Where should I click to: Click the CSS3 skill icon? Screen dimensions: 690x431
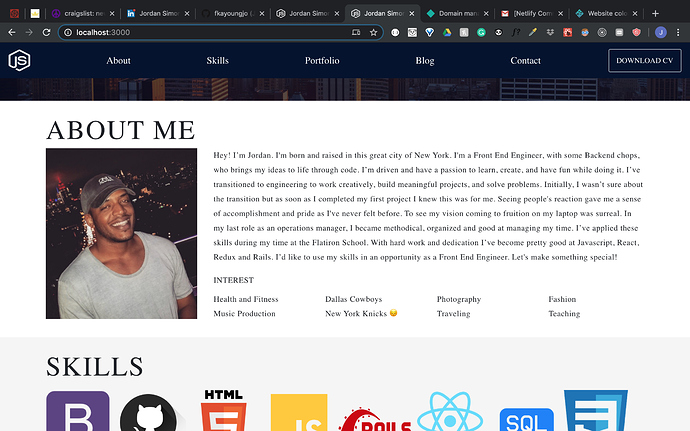596,410
